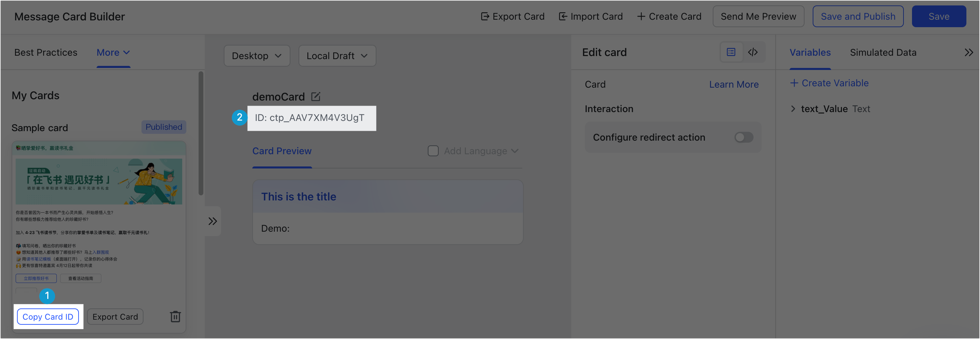Click the Export Card toolbar button
Image resolution: width=980 pixels, height=339 pixels.
point(512,16)
